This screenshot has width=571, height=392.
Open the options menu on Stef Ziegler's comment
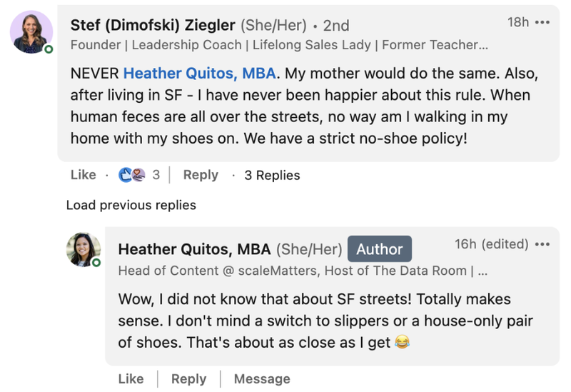point(542,23)
